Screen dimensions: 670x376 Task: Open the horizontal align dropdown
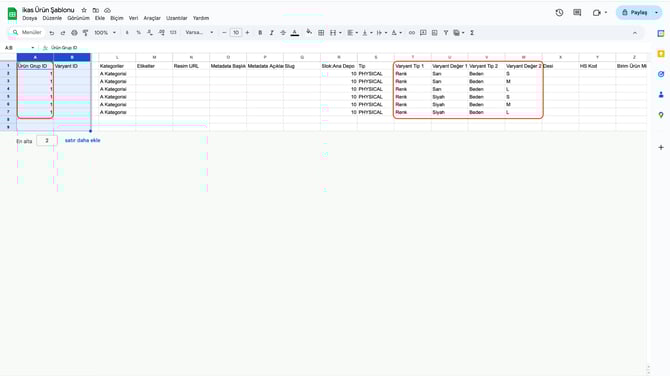353,33
